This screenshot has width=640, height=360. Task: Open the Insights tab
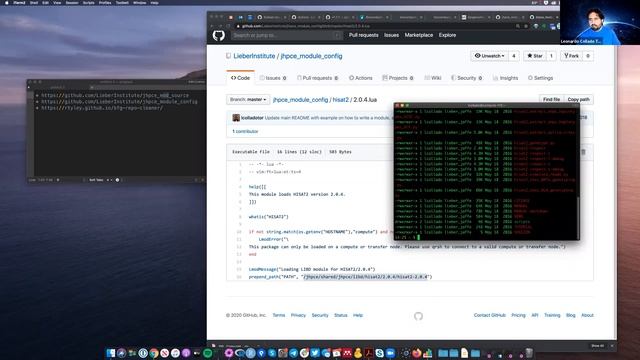click(x=505, y=78)
